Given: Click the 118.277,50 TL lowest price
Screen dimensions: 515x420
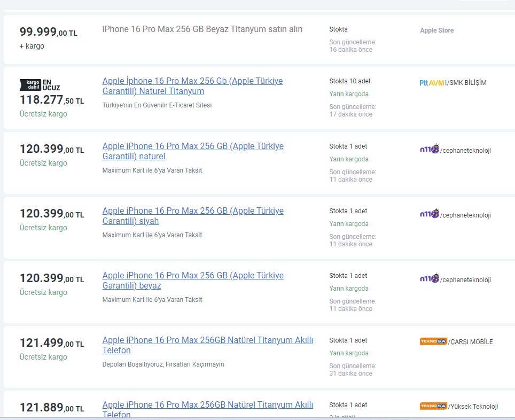Looking at the screenshot, I should pos(51,100).
